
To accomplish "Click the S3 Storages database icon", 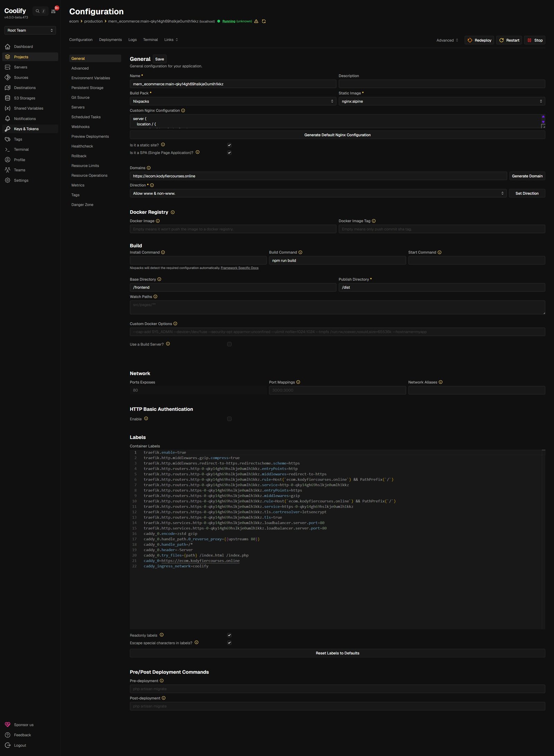I will [8, 98].
